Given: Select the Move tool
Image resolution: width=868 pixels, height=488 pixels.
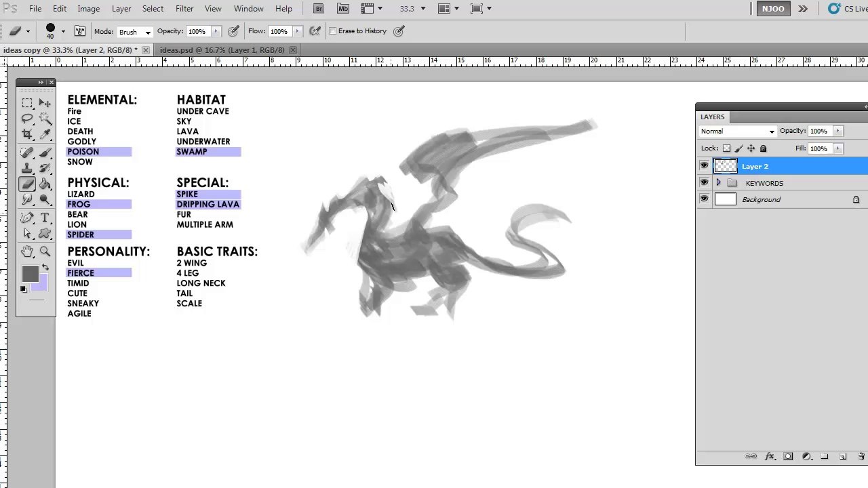Looking at the screenshot, I should pyautogui.click(x=45, y=103).
